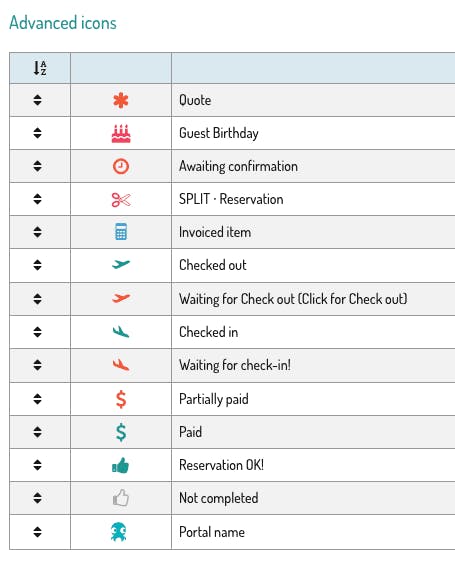Click the red Waiting for check-in plane icon

coord(121,365)
